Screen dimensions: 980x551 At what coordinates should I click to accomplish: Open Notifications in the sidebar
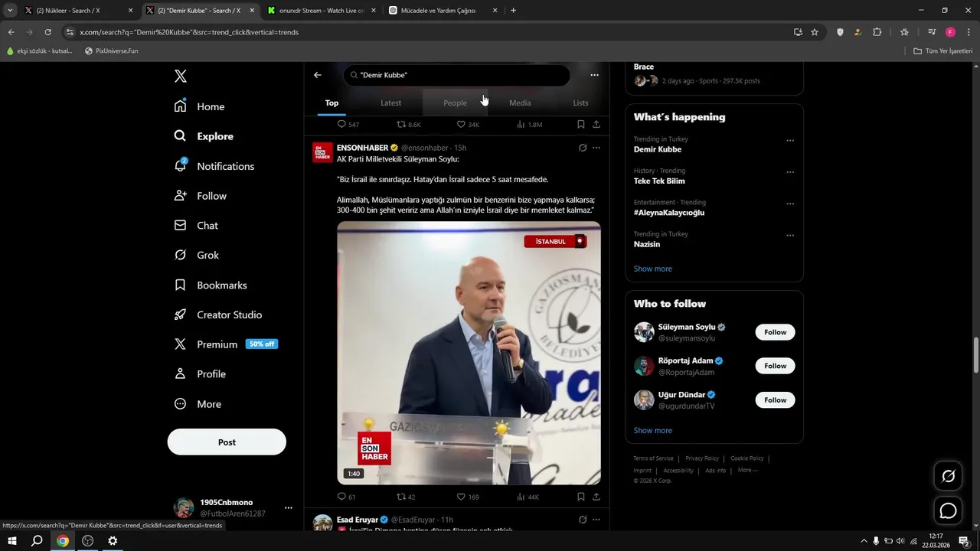pos(214,166)
